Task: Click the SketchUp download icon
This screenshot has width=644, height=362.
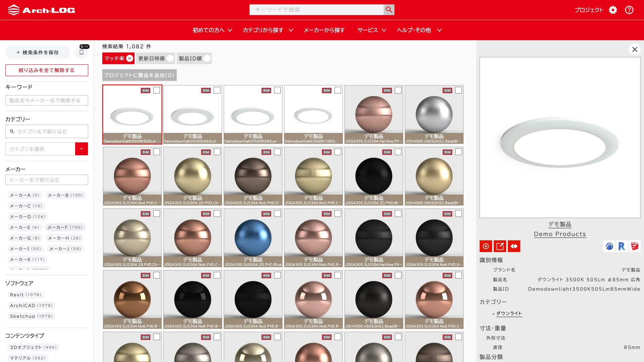Action: click(635, 246)
